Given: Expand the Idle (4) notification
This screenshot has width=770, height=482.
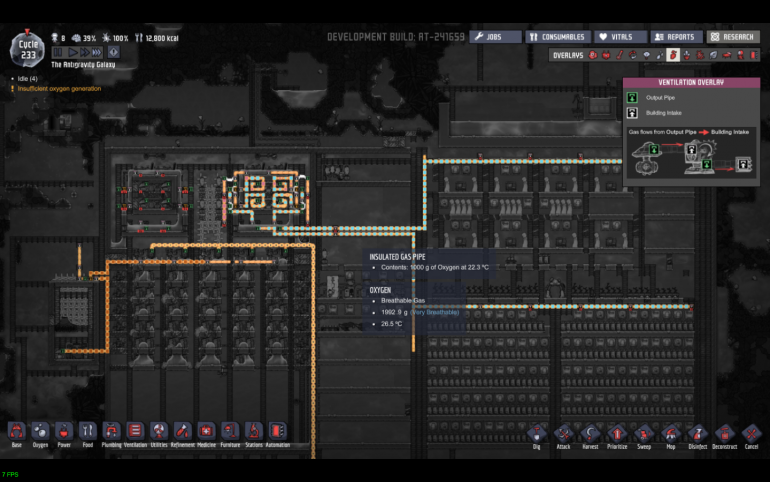Looking at the screenshot, I should click(x=27, y=77).
